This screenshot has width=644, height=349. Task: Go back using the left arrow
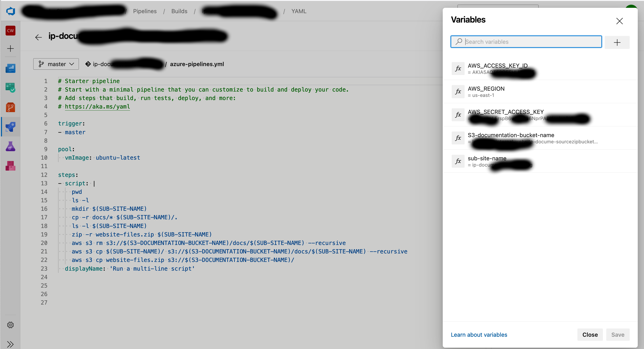click(x=38, y=37)
